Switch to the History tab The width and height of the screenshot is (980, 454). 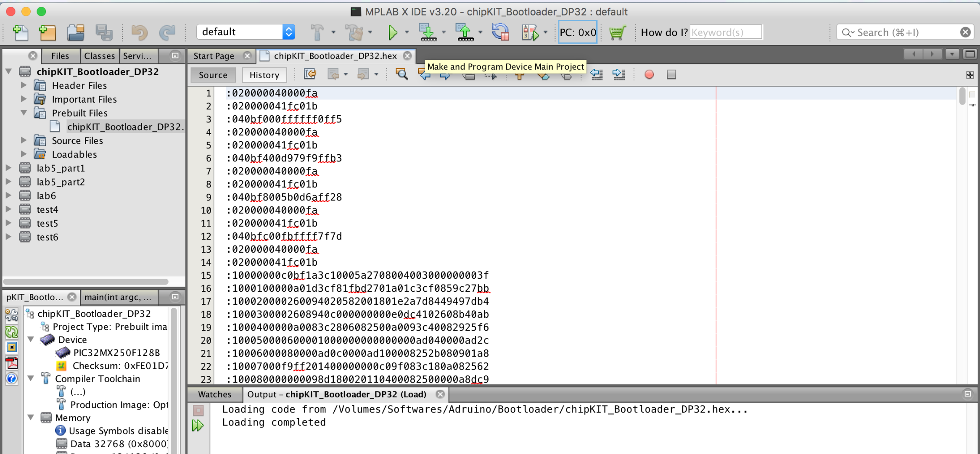tap(264, 75)
